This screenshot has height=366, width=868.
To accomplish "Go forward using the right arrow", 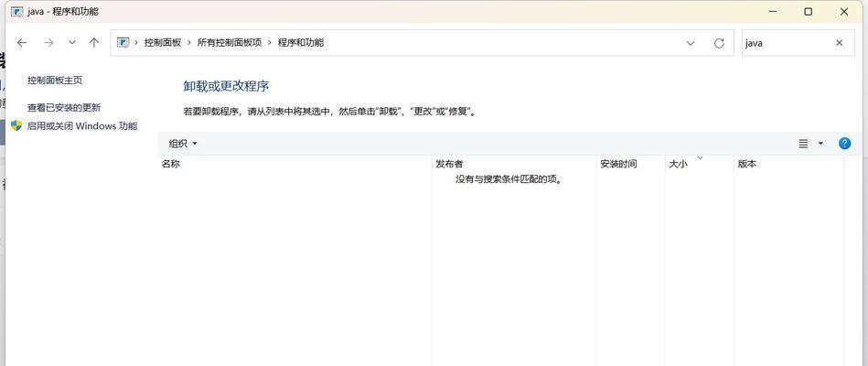I will (x=48, y=43).
